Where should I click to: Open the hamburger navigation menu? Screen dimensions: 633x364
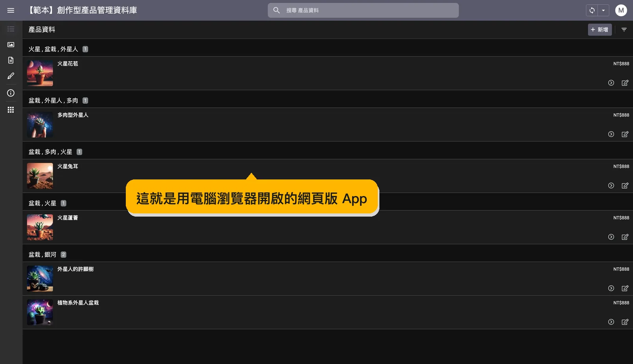tap(11, 10)
